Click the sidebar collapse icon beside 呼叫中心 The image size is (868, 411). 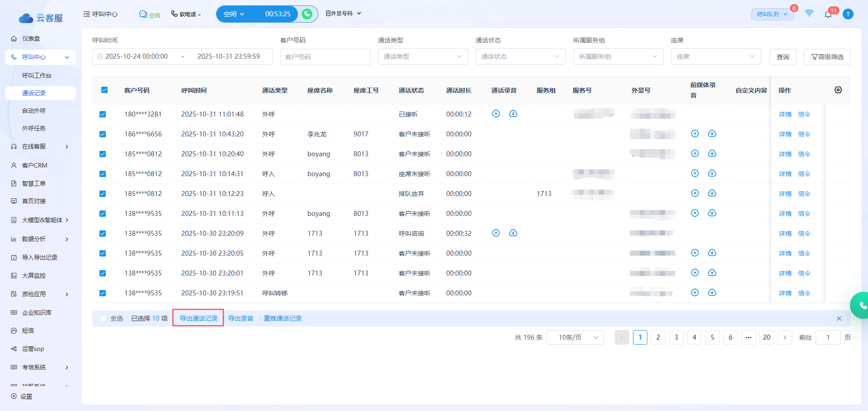pyautogui.click(x=86, y=14)
